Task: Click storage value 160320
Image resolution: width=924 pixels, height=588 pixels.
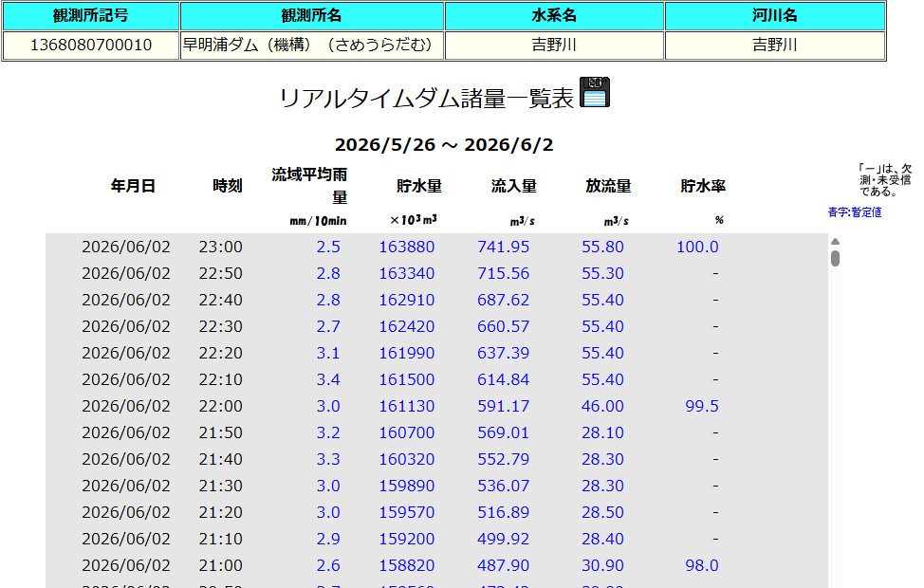Action: tap(407, 459)
